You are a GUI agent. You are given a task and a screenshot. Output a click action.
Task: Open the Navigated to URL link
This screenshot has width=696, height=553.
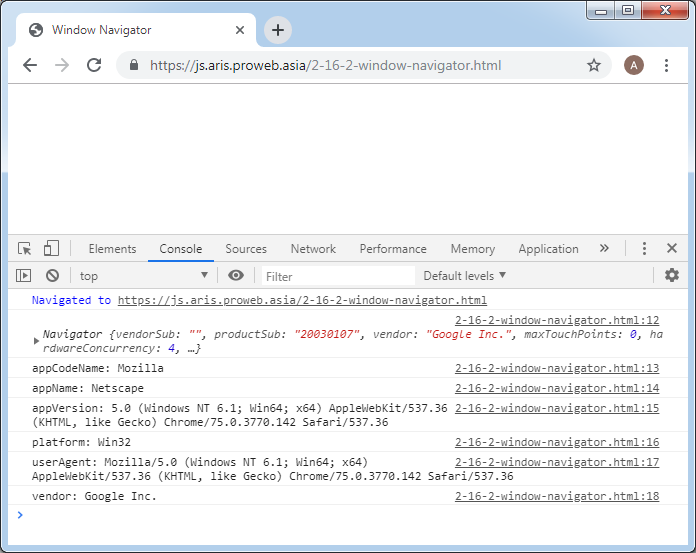(x=302, y=300)
